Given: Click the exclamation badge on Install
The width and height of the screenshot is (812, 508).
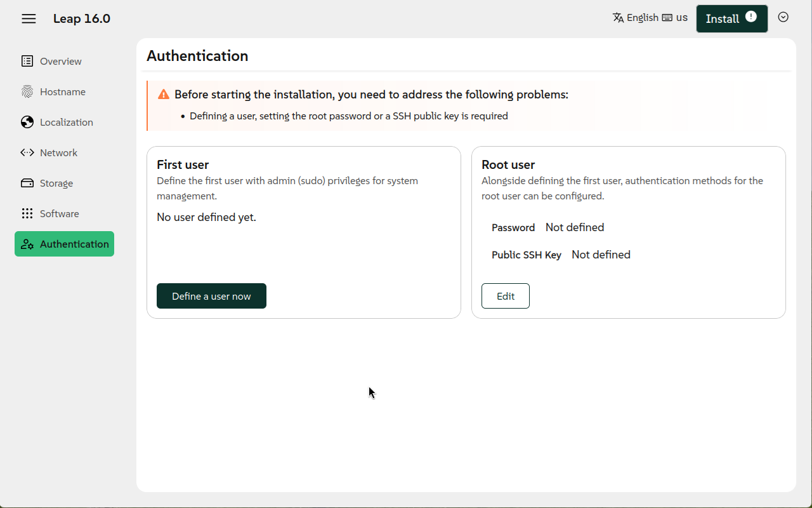Looking at the screenshot, I should tap(751, 17).
